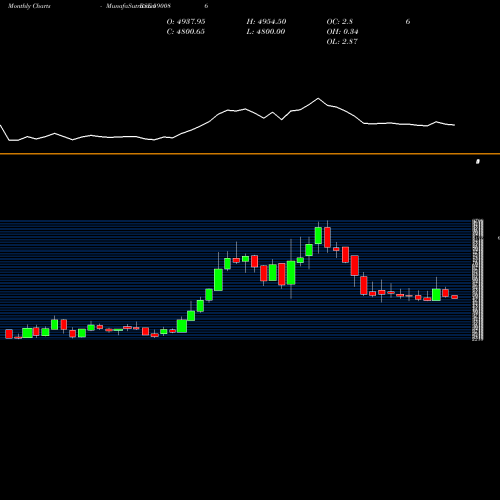This screenshot has height=500, width=500.
Task: Click the high value 'H: 4954.50'
Action: click(266, 22)
